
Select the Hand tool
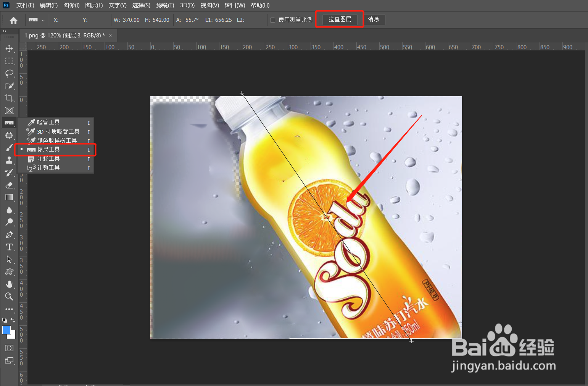[x=9, y=284]
